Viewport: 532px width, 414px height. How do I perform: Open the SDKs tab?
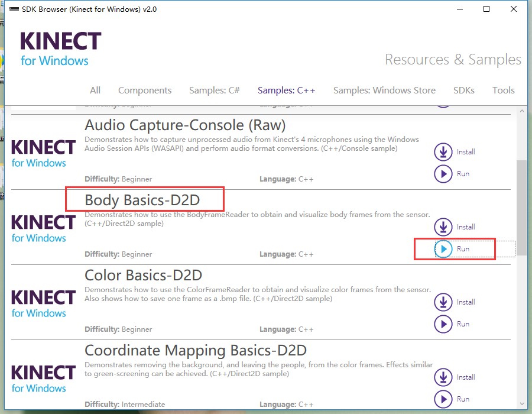click(464, 90)
